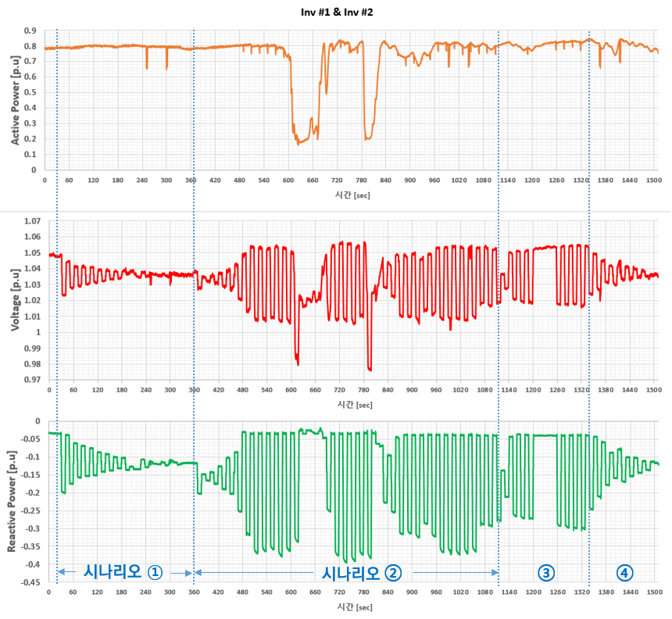Click the -0.35 tick on Reactive Power axis
The width and height of the screenshot is (672, 619).
31,546
